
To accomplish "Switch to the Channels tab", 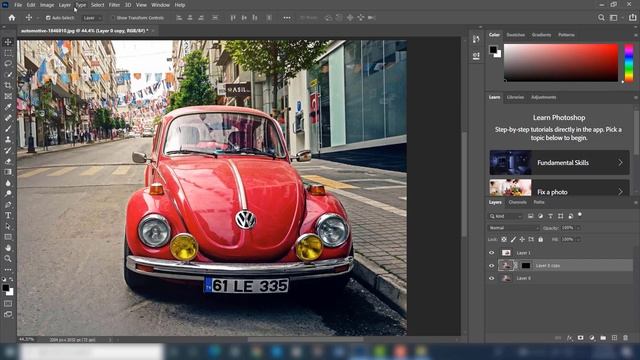I will (x=518, y=202).
